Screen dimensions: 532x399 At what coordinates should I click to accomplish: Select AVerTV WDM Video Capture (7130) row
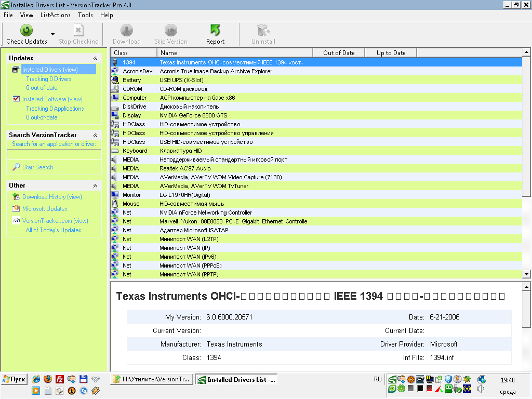click(316, 177)
